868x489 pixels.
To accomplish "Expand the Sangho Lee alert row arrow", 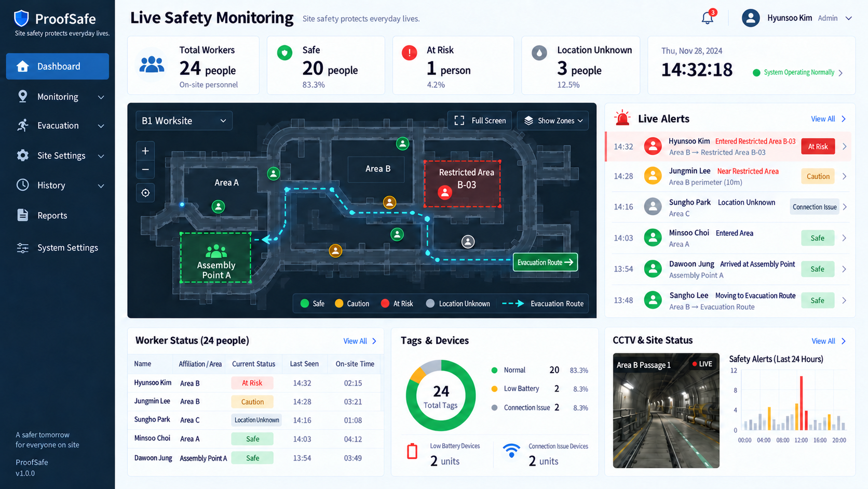I will click(845, 300).
